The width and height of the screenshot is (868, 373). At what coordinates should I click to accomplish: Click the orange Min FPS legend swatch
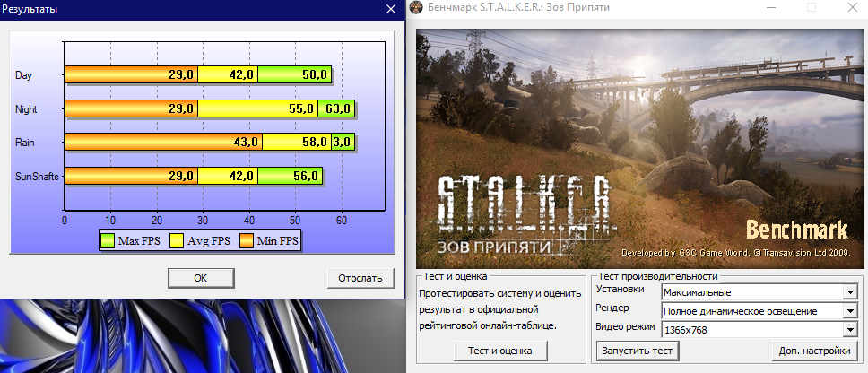click(246, 241)
